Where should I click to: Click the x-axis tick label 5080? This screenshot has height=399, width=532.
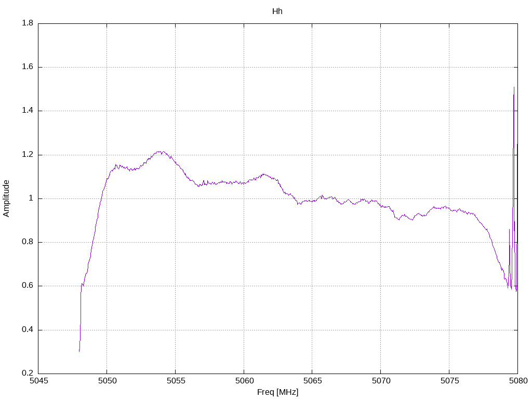click(518, 381)
